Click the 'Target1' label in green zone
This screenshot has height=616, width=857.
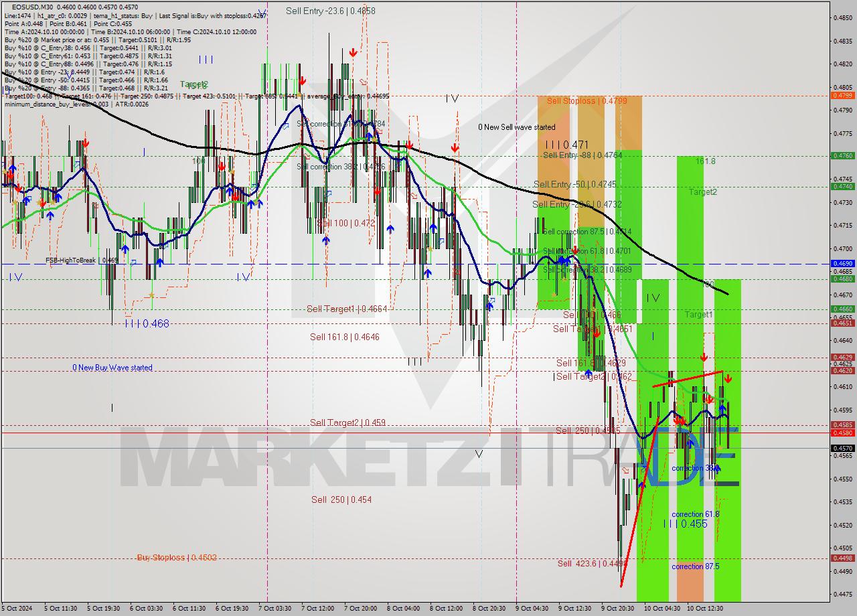[698, 315]
